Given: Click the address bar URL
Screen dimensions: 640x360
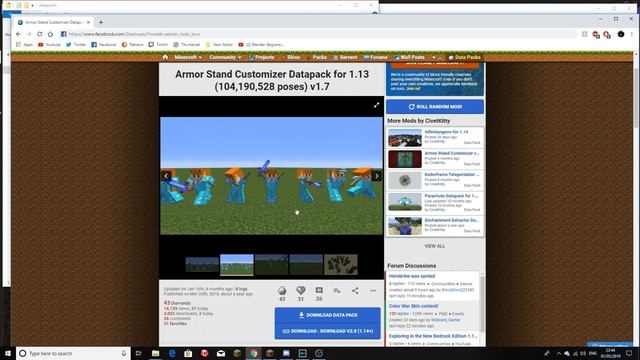Looking at the screenshot, I should [135, 34].
